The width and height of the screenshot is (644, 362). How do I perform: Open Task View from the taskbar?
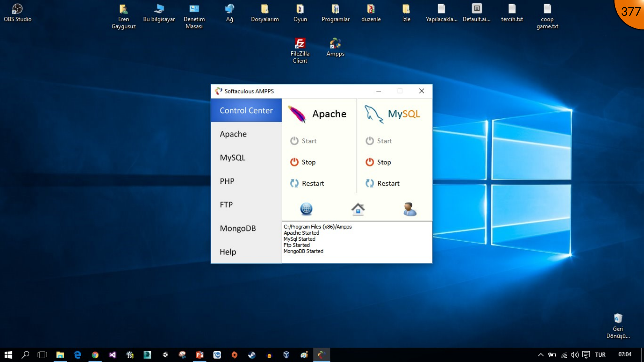click(42, 355)
